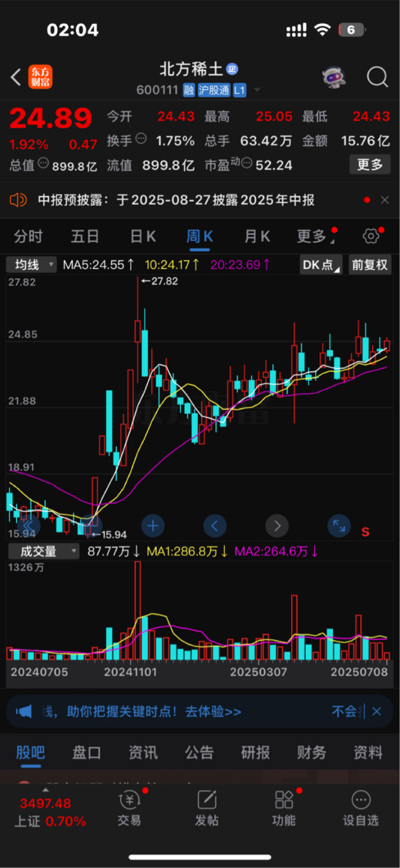Tap the 沪股通 badge
The image size is (400, 868).
pyautogui.click(x=214, y=90)
